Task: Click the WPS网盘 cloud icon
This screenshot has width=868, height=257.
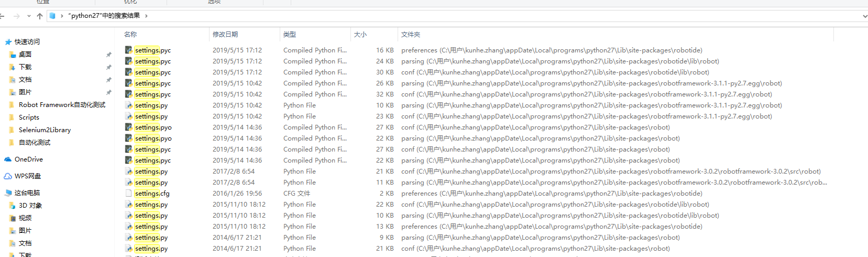Action: tap(8, 176)
